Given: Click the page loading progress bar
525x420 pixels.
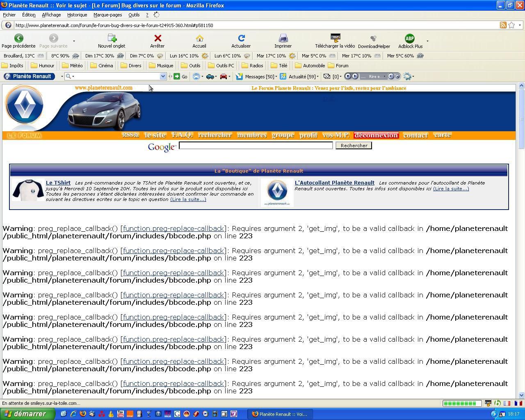Looking at the screenshot, I should [x=462, y=403].
